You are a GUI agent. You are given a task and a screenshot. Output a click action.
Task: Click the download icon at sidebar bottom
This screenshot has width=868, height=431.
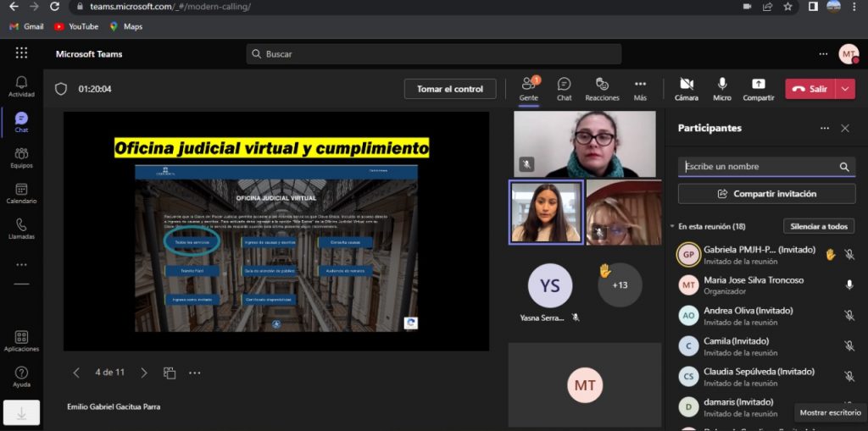pyautogui.click(x=21, y=412)
